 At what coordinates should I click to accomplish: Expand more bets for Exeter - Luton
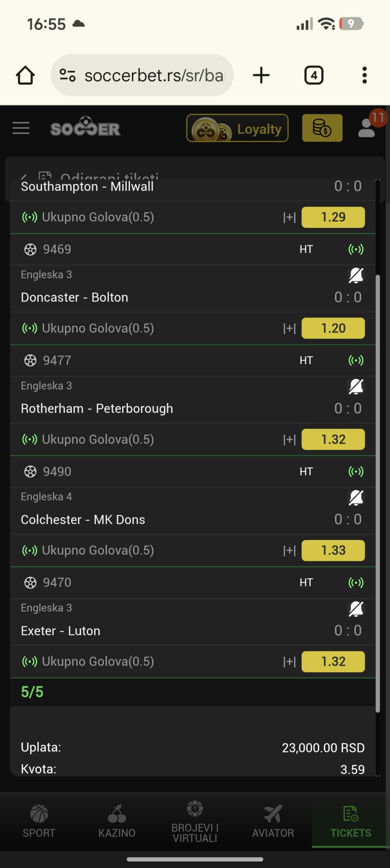[289, 662]
